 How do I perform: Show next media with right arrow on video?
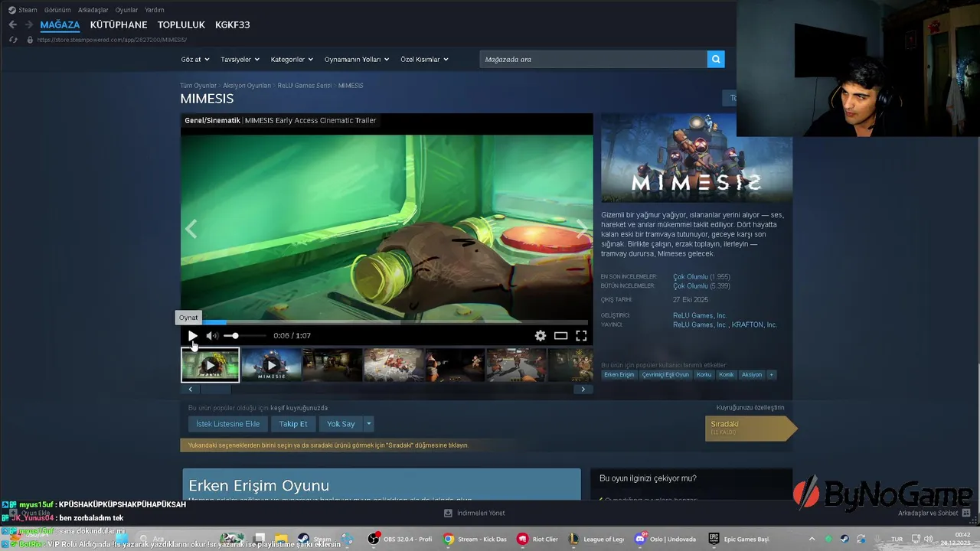click(583, 229)
